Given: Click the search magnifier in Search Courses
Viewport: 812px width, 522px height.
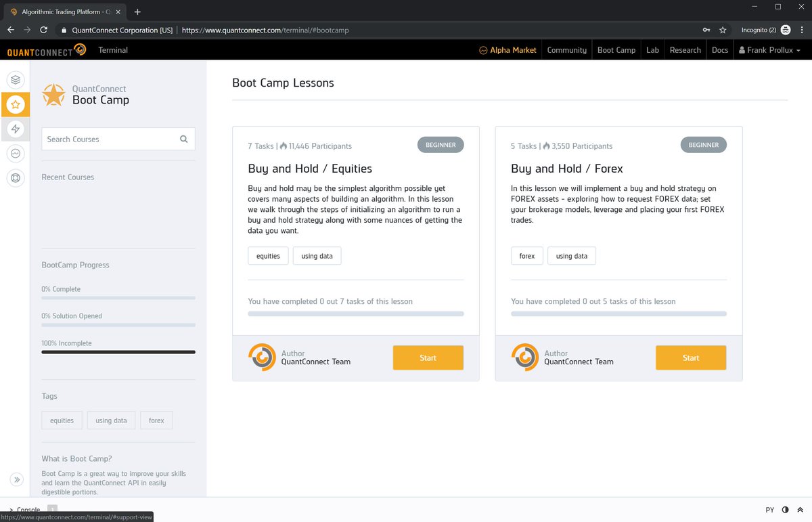Looking at the screenshot, I should click(x=183, y=139).
